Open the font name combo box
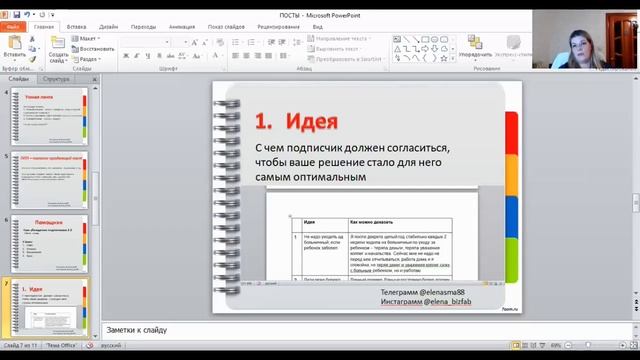 [x=146, y=42]
